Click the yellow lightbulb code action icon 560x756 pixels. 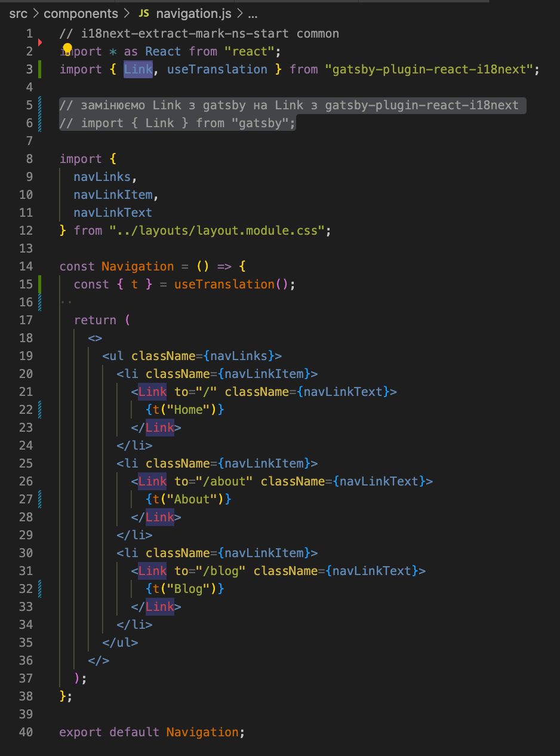pos(67,49)
